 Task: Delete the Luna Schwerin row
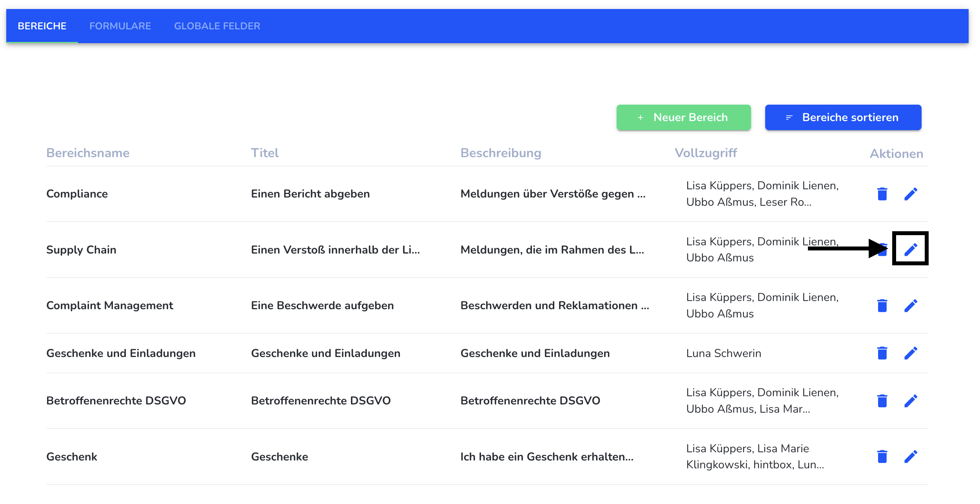coord(882,353)
